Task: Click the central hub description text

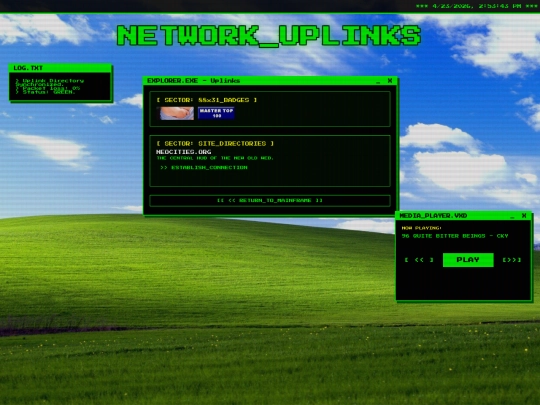Action: [215, 158]
